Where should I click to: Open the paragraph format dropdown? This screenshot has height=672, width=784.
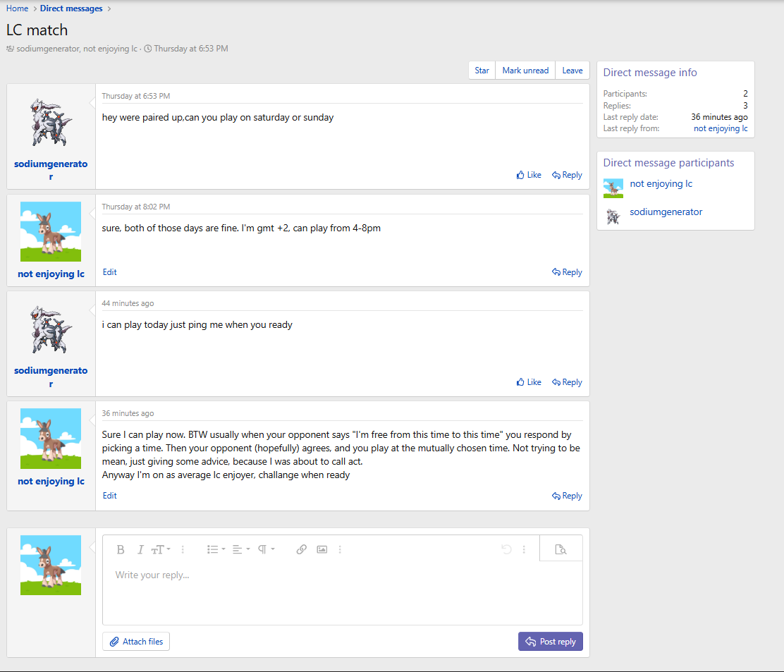pyautogui.click(x=266, y=549)
